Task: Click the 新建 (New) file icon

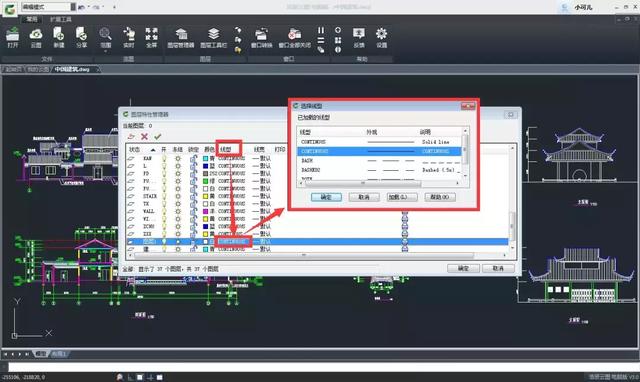Action: click(59, 38)
